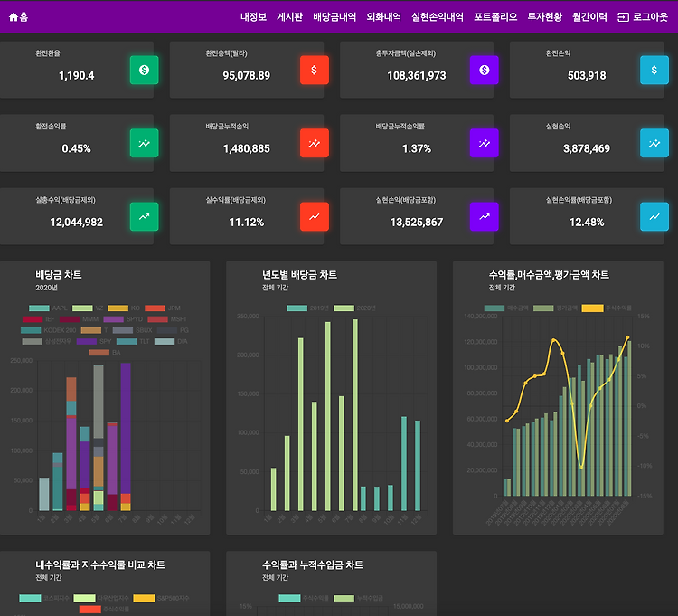
Task: Click the 홈 link
Action: point(24,17)
